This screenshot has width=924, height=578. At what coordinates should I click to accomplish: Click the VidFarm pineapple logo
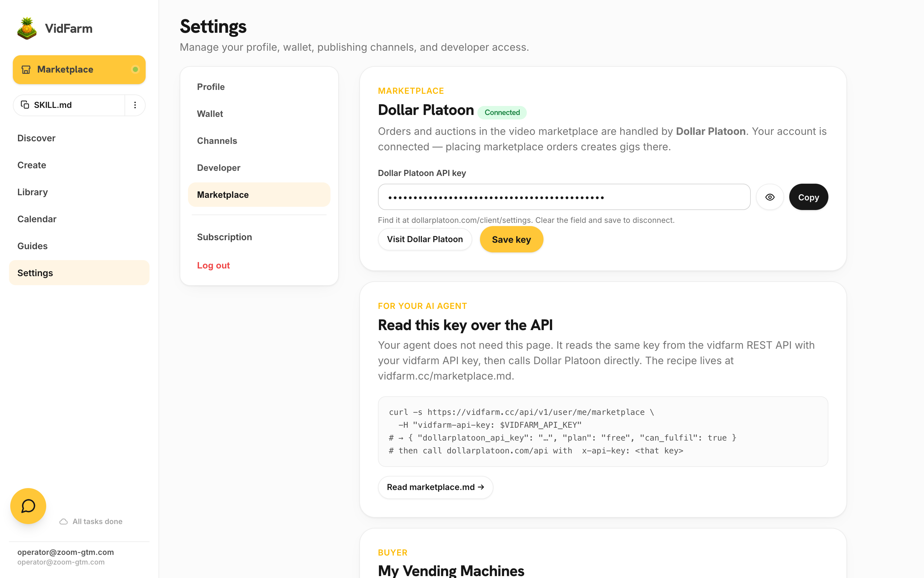pos(27,28)
